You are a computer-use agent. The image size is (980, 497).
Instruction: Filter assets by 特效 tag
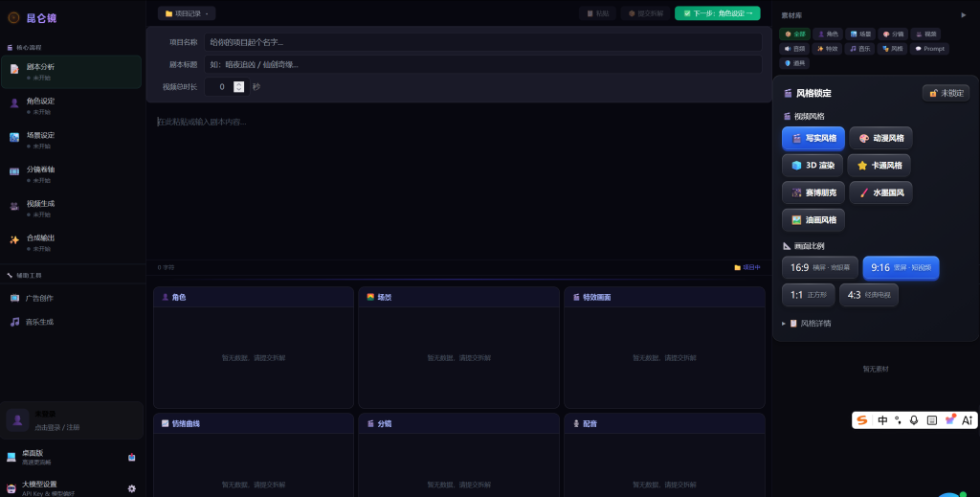click(x=828, y=48)
